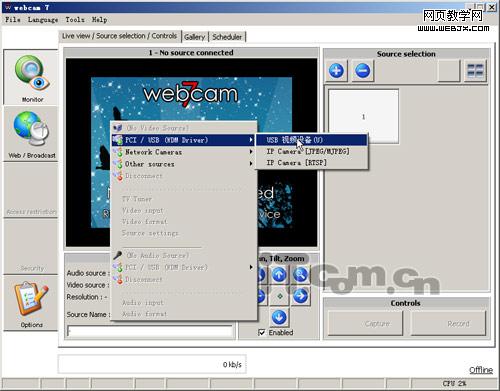Switch to the Scheduler tab
500x391 pixels.
tap(227, 37)
